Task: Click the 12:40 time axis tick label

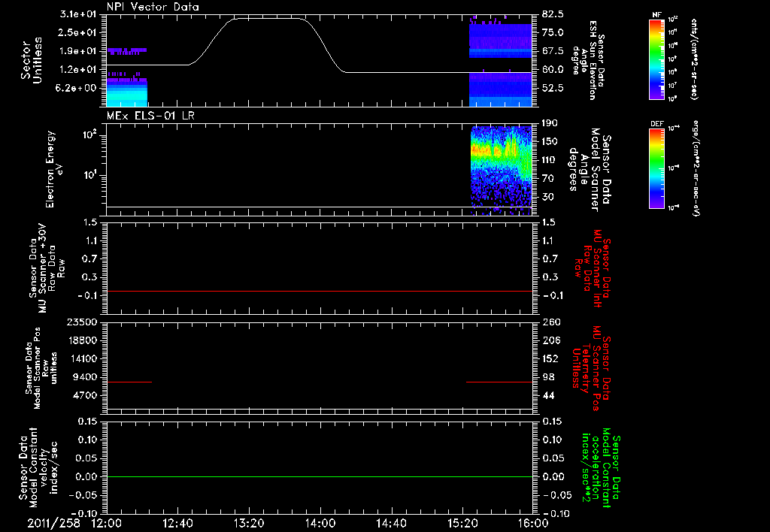Action: point(177,523)
